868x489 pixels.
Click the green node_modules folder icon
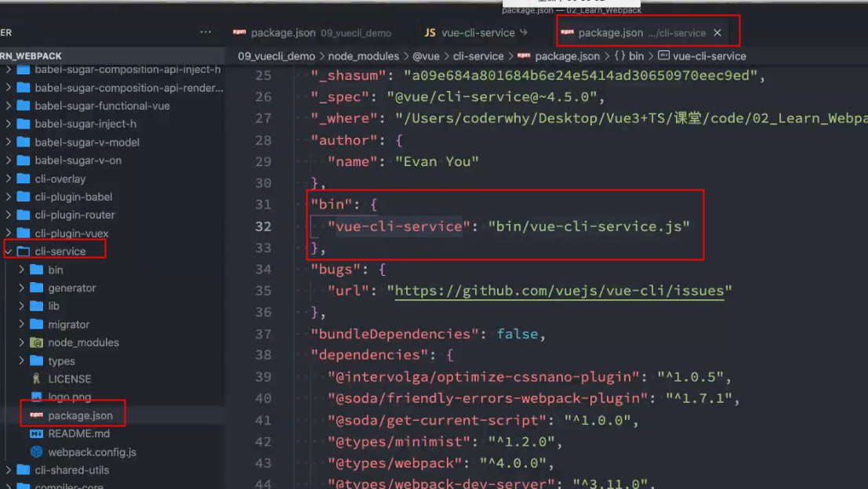[x=37, y=342]
